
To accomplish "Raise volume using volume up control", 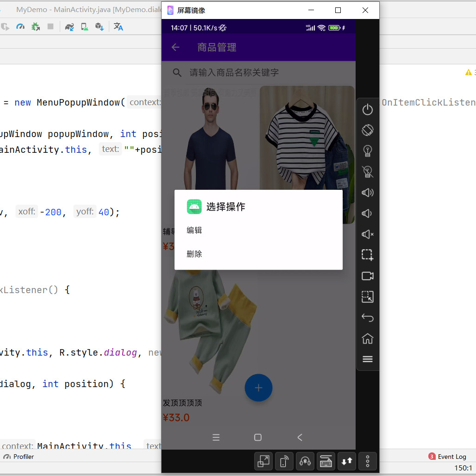I will [x=368, y=193].
